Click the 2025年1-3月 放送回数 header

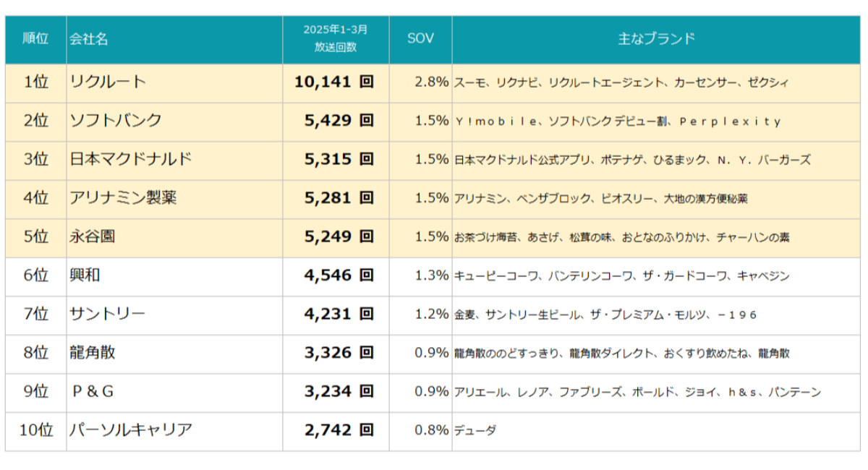[x=336, y=39]
